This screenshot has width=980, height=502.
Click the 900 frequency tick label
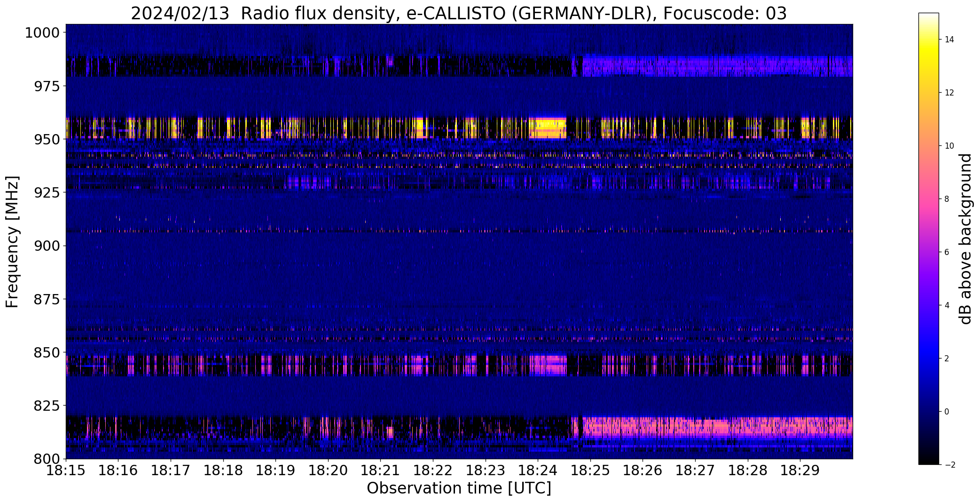(x=47, y=246)
